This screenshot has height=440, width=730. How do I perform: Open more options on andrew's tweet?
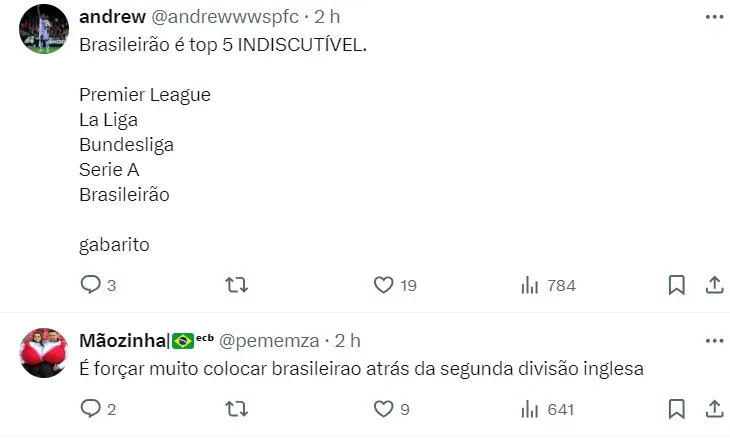click(714, 17)
